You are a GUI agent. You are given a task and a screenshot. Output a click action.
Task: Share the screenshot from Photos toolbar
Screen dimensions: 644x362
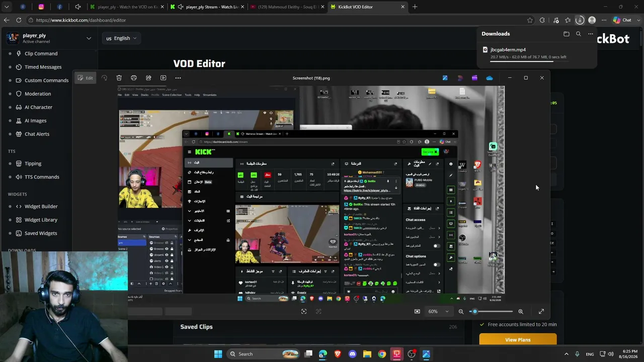148,78
